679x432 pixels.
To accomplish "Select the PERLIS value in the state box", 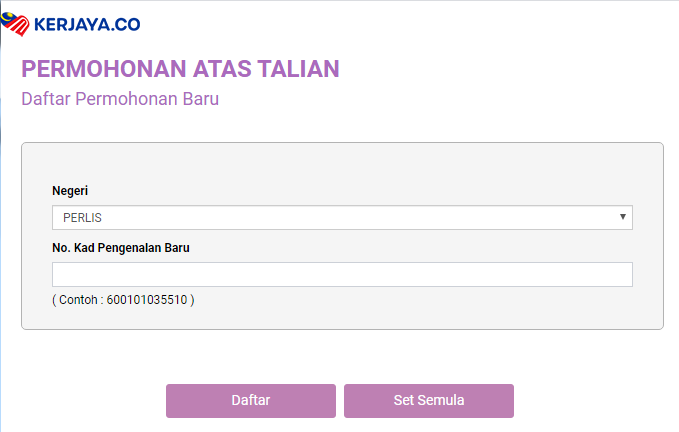I will point(83,217).
